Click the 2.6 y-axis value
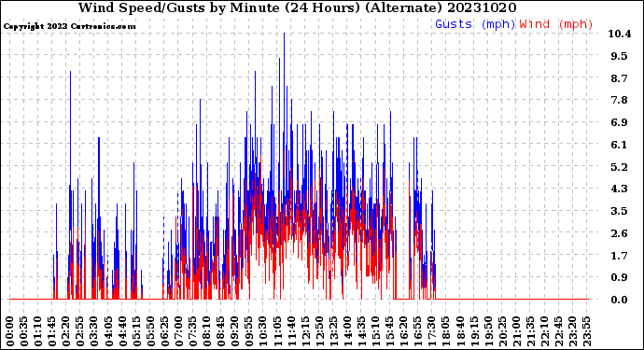644x350 pixels. coord(620,233)
